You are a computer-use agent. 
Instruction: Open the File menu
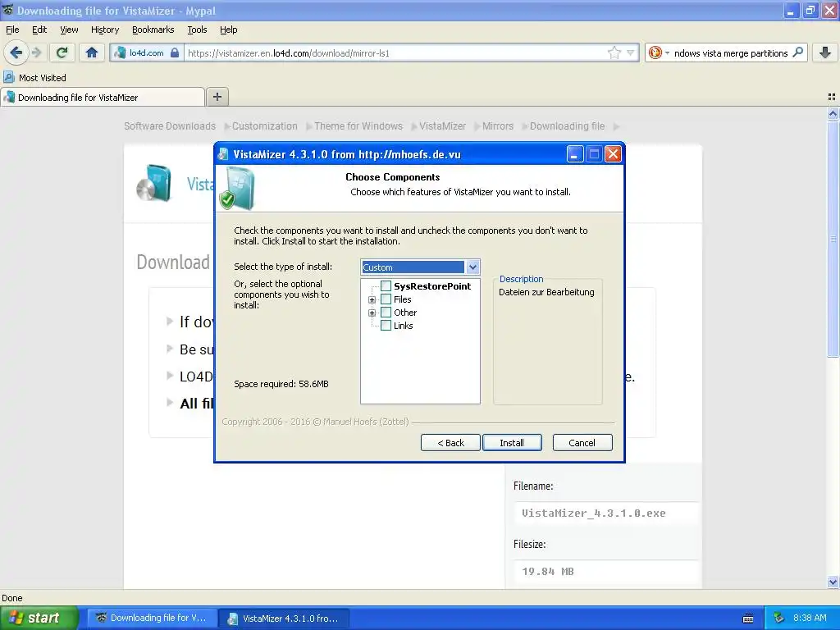(12, 30)
